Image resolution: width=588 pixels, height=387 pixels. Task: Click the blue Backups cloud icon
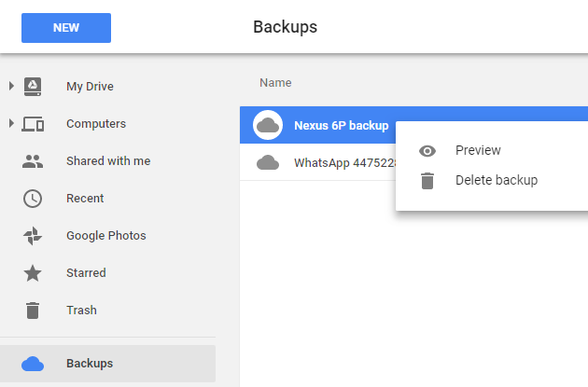tap(33, 364)
